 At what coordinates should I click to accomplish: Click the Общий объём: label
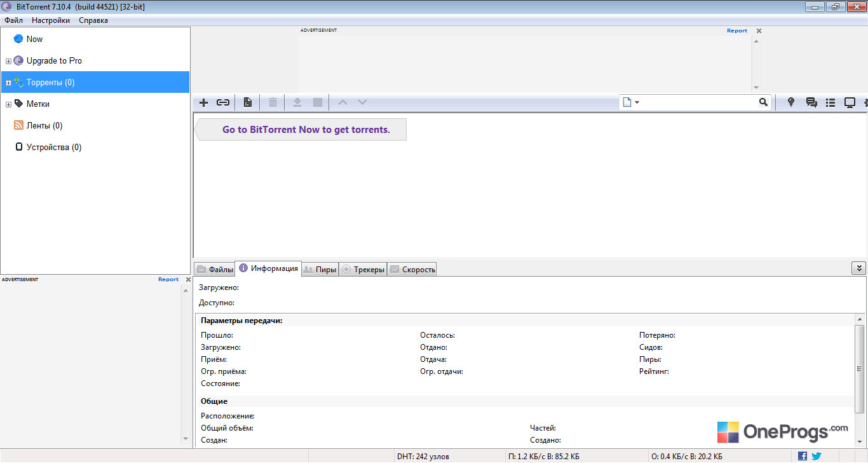point(227,428)
